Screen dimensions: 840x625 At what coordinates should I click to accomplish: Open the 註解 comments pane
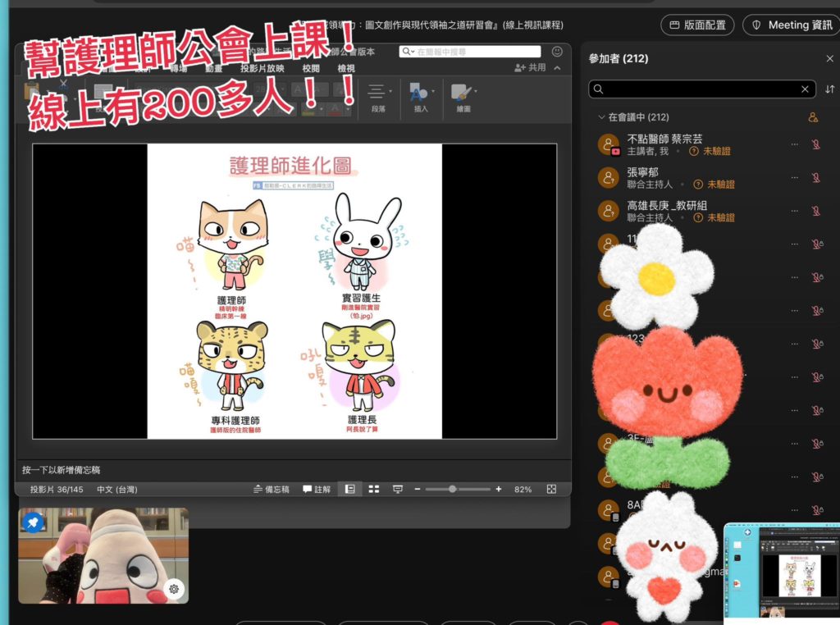[317, 489]
